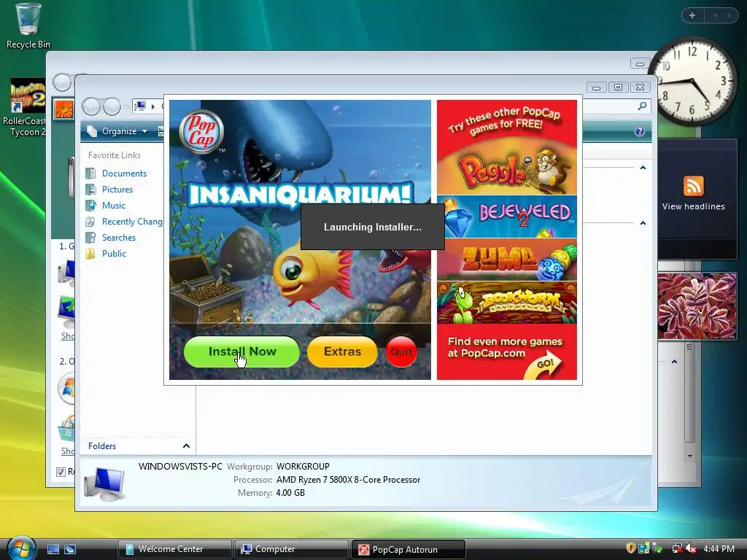This screenshot has height=560, width=747.
Task: Click the Welcome Center scrollbar thumb
Action: point(689,393)
